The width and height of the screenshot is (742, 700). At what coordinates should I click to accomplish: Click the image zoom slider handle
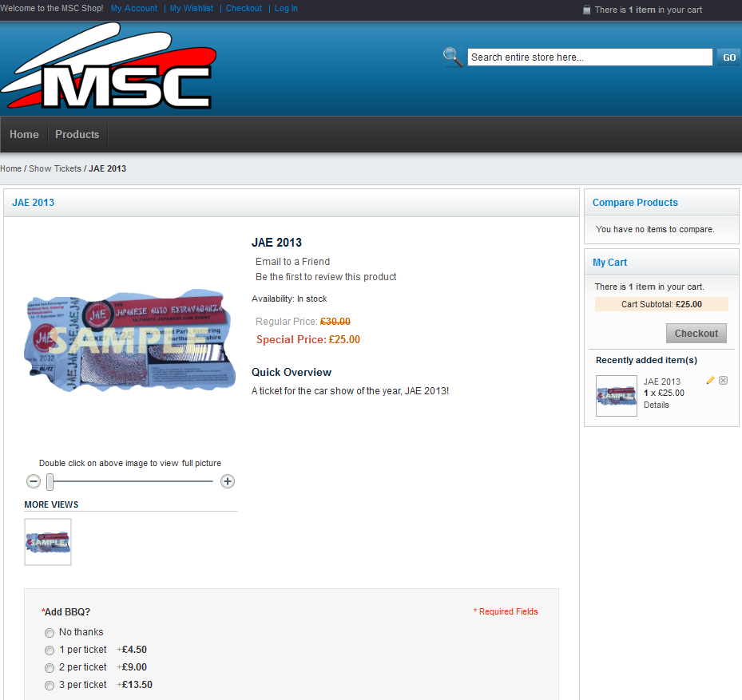[x=50, y=482]
